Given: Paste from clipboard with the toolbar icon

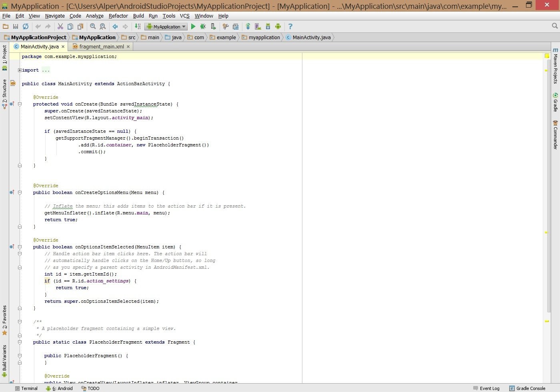Looking at the screenshot, I should 80,26.
